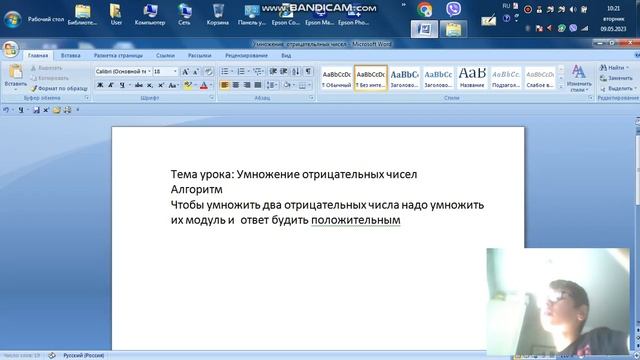Image resolution: width=640 pixels, height=360 pixels.
Task: Switch to the Рассылки tab
Action: pos(200,56)
